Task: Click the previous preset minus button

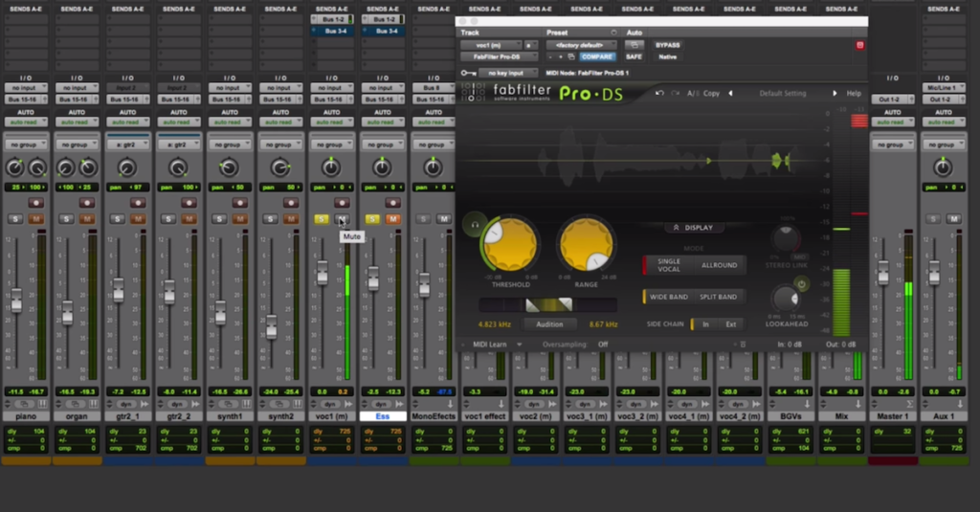Action: (x=550, y=56)
